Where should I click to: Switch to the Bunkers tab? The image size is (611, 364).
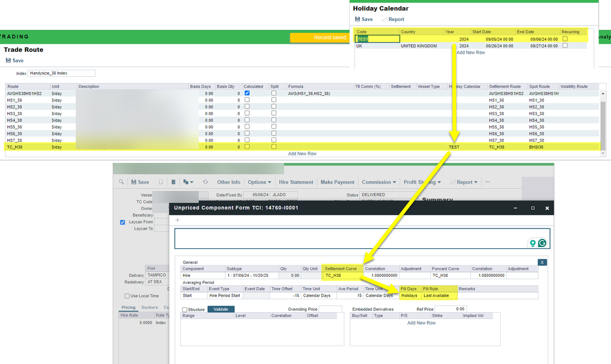(x=149, y=307)
